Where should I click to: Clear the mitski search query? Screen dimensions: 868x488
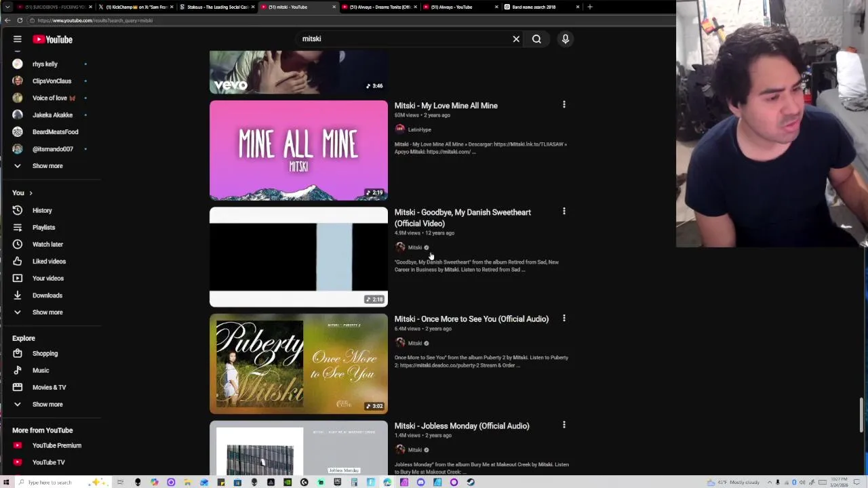[x=516, y=39]
